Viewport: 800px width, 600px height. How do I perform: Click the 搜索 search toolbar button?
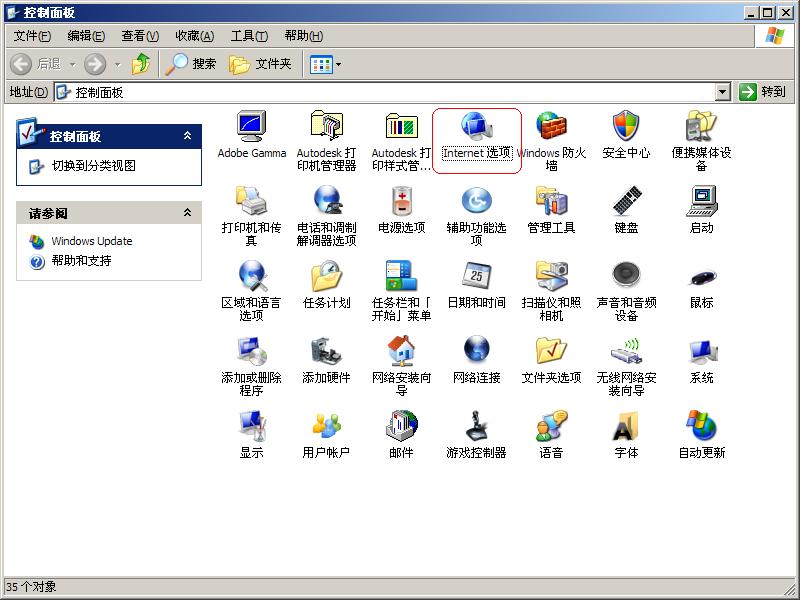tap(191, 64)
